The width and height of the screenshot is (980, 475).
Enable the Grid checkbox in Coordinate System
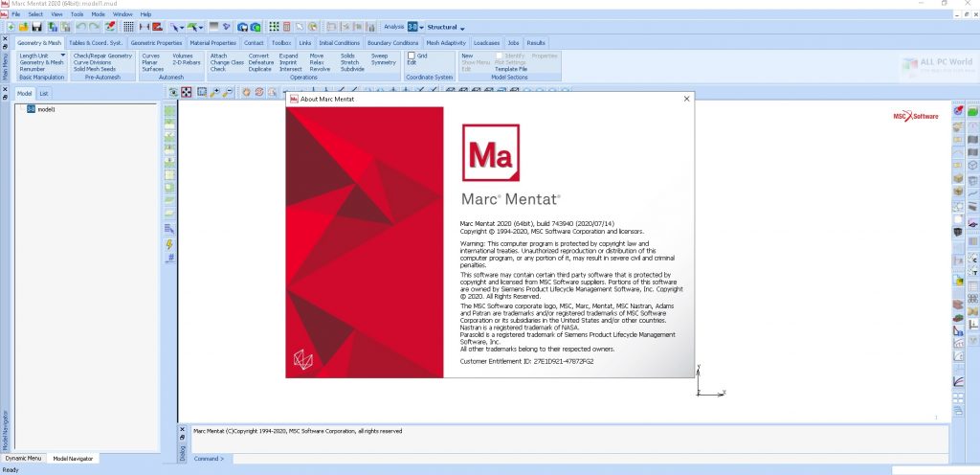coord(411,56)
